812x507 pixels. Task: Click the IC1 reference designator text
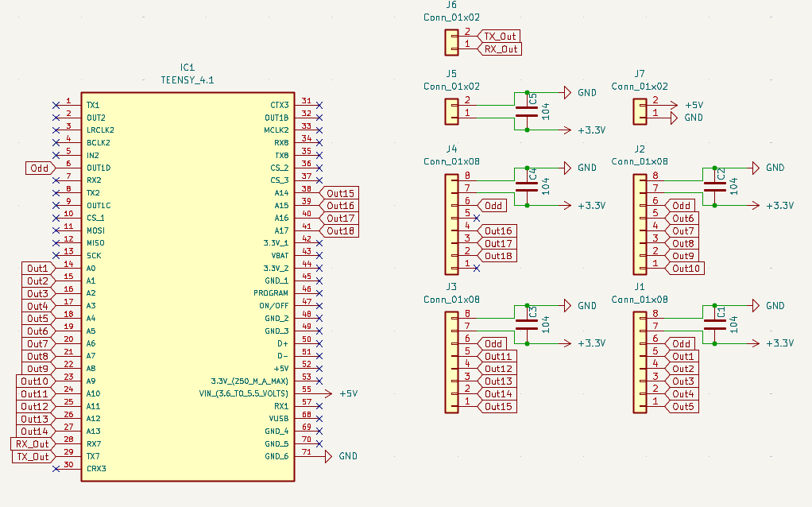[187, 68]
